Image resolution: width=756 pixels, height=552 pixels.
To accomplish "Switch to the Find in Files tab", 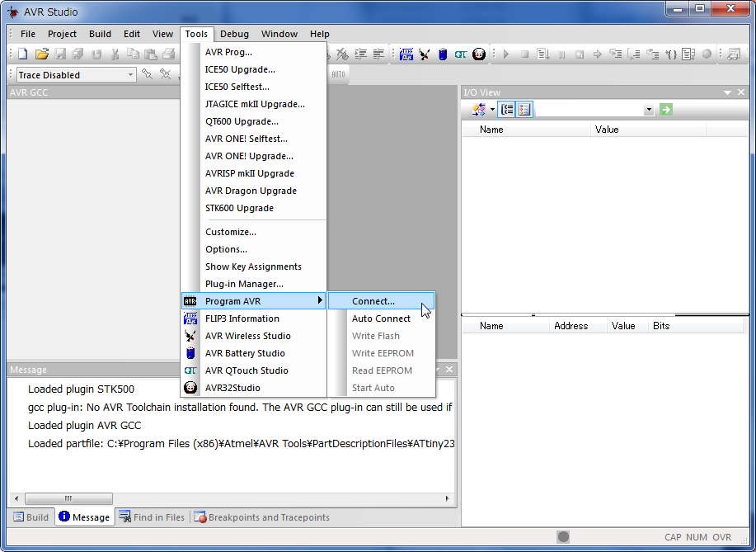I will click(153, 517).
